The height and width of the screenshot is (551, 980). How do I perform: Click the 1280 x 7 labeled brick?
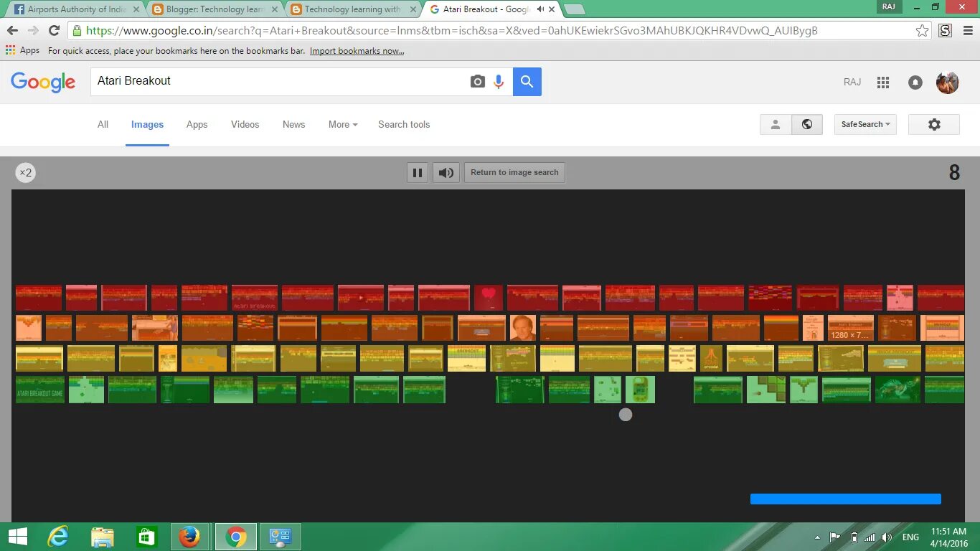click(851, 328)
